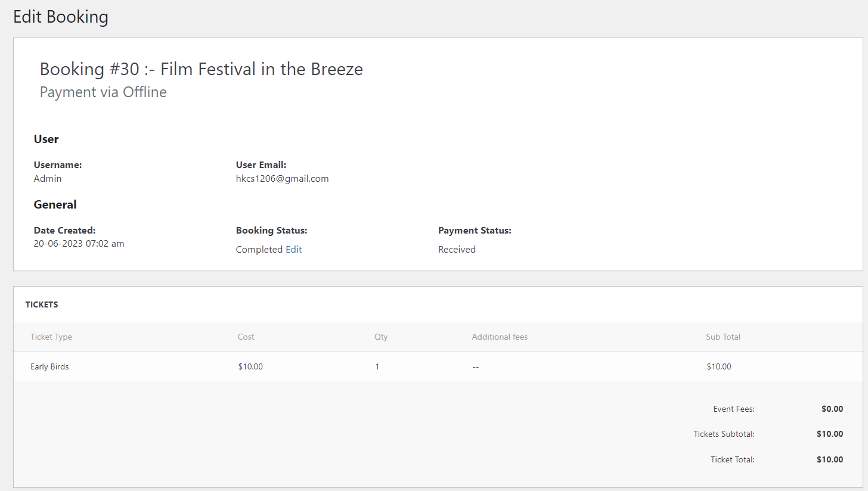Viewport: 868px width, 491px height.
Task: Click the Event Fees amount $0.00
Action: coord(832,409)
